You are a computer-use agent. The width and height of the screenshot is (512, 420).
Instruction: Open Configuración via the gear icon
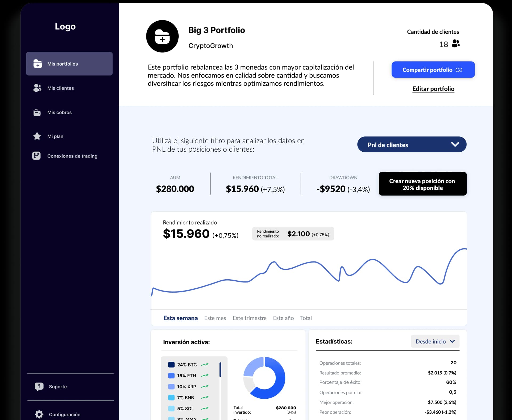pos(39,414)
